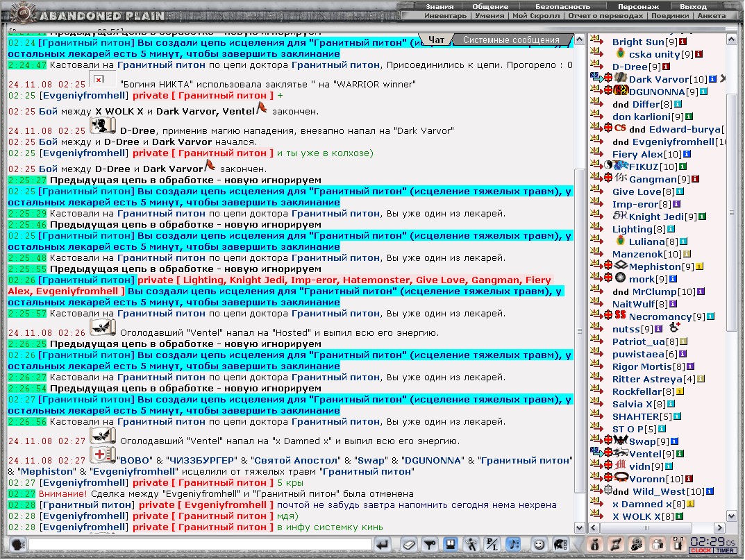
Task: Open info icon for Mephiston
Action: (x=700, y=266)
